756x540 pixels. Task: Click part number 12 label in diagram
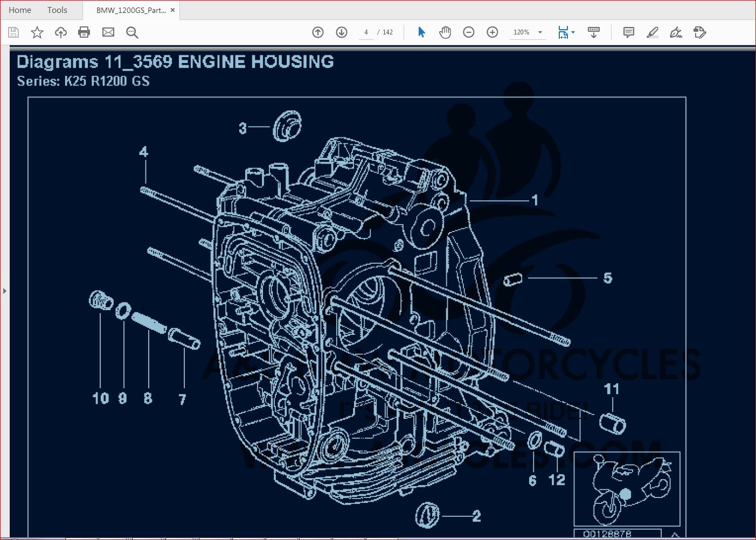tap(557, 480)
